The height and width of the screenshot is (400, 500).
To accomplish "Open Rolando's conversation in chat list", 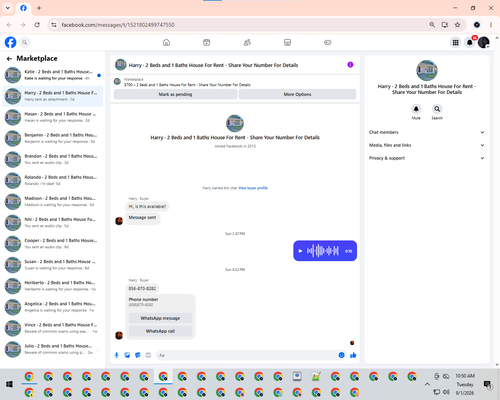I will coord(53,180).
